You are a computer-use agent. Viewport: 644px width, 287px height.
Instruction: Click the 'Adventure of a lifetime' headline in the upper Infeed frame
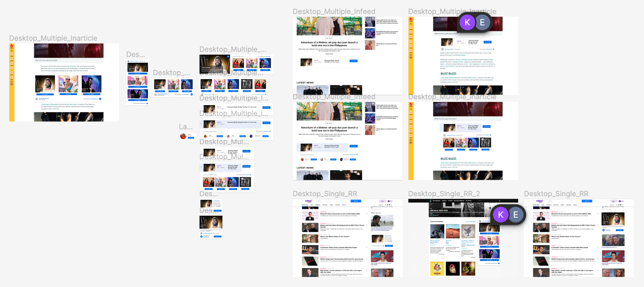[x=329, y=44]
